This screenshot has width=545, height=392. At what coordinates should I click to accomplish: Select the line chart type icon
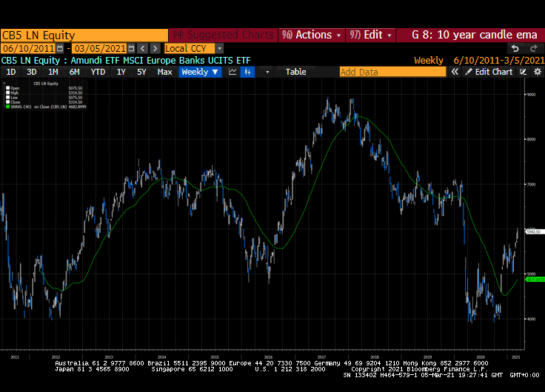pos(233,72)
